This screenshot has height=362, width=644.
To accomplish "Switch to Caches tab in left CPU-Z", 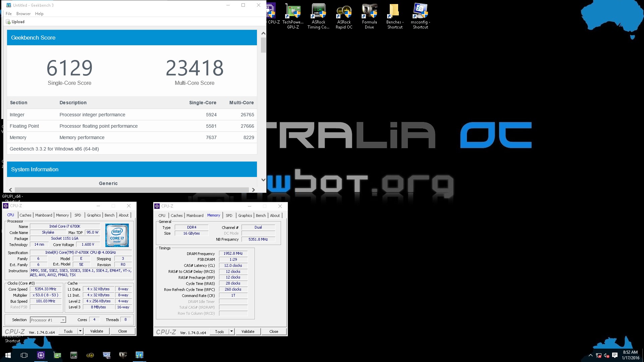I will pos(25,215).
